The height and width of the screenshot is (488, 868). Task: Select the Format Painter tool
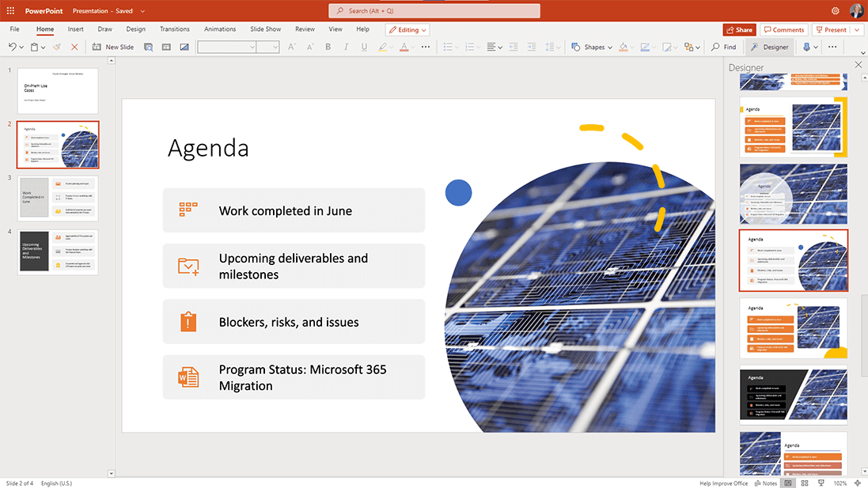click(56, 47)
